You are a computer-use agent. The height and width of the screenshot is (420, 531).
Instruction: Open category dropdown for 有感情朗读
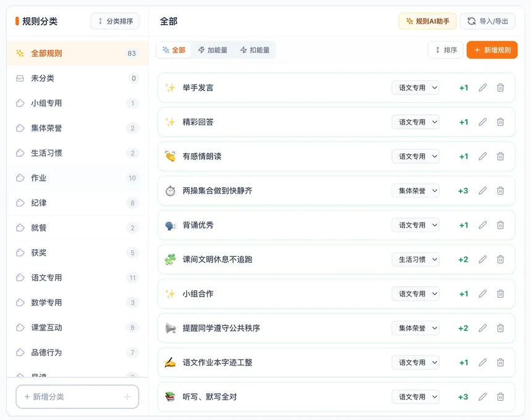pos(415,156)
